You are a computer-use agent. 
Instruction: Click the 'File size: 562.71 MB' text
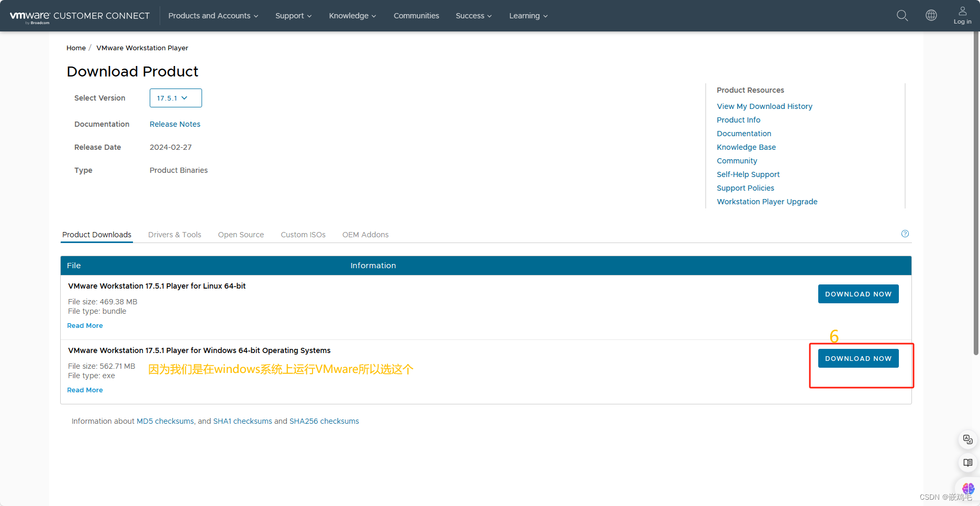click(x=102, y=366)
